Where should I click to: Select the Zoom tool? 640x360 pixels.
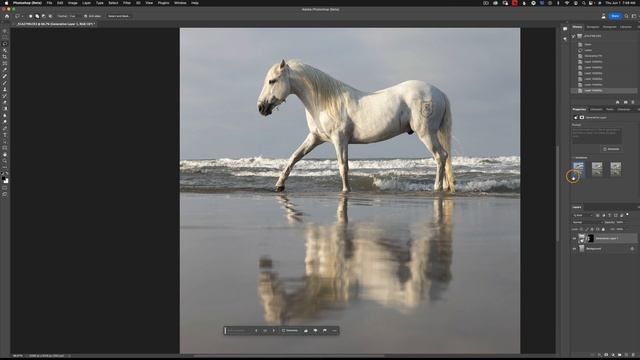(x=5, y=160)
